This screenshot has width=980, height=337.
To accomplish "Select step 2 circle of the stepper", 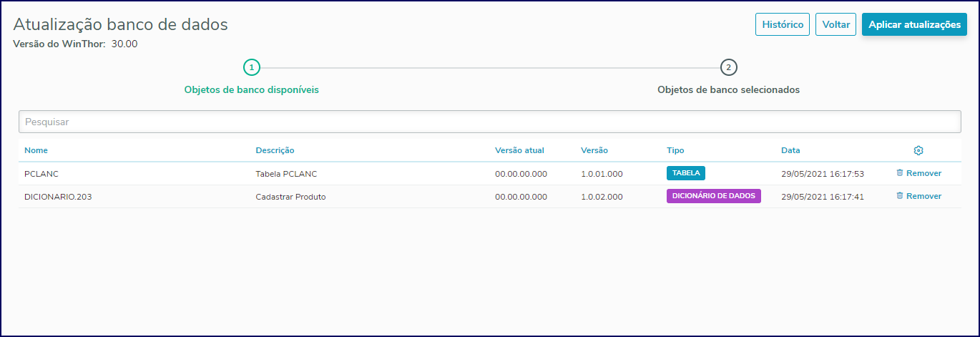I will coord(728,67).
